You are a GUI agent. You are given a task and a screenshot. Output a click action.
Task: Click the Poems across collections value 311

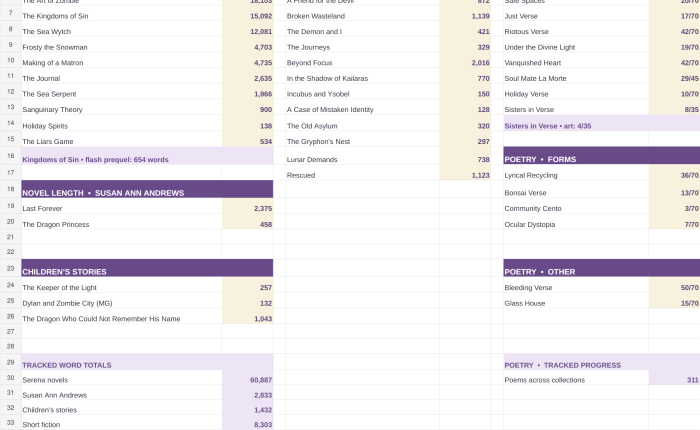[x=675, y=378]
